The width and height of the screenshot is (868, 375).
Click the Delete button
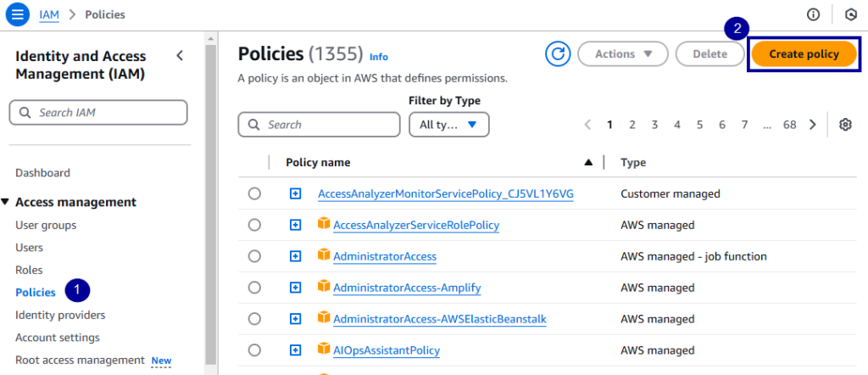coord(709,54)
